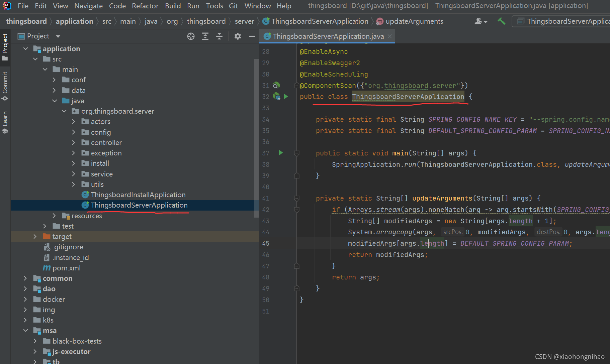Collapse code fold at line 41
Viewport: 610px width, 364px height.
[x=296, y=198]
